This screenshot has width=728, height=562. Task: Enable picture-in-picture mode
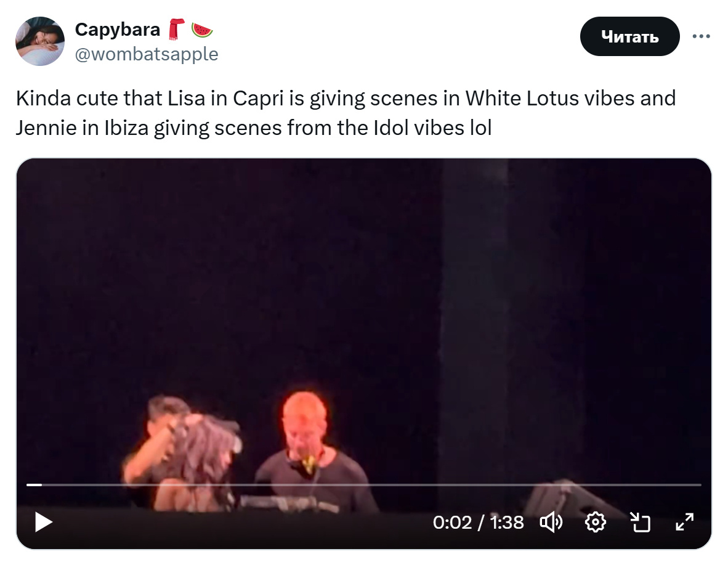(640, 523)
